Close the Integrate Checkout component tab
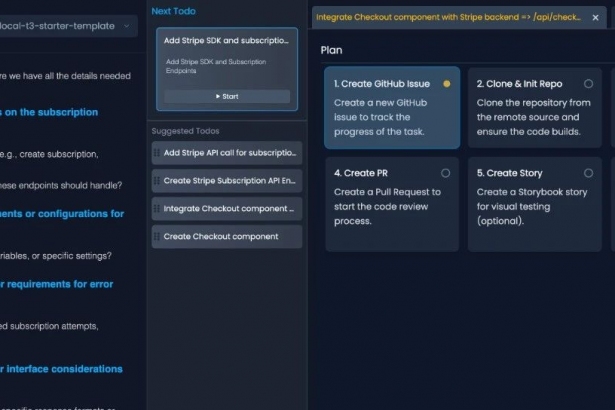The image size is (615, 410). pyautogui.click(x=595, y=18)
